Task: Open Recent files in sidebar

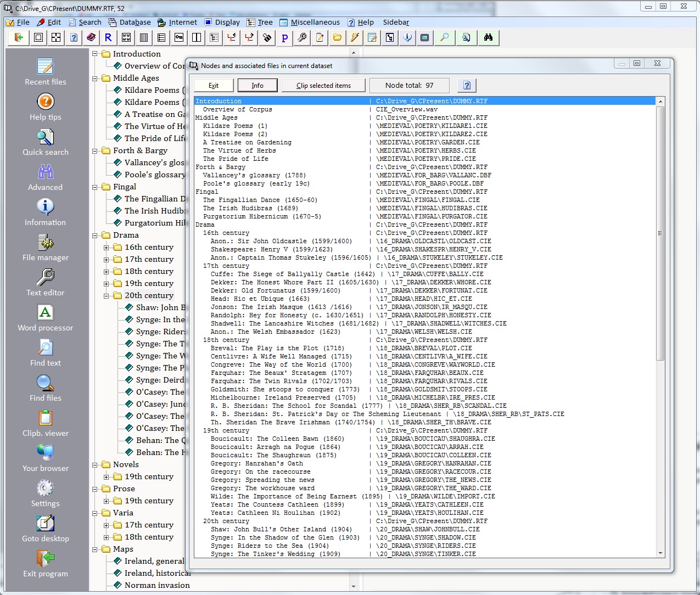Action: (x=45, y=67)
